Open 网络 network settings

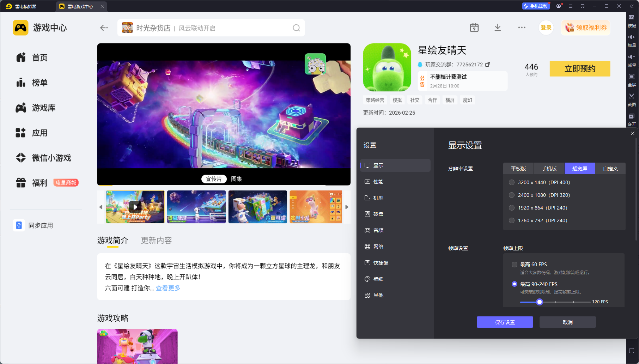pyautogui.click(x=395, y=247)
